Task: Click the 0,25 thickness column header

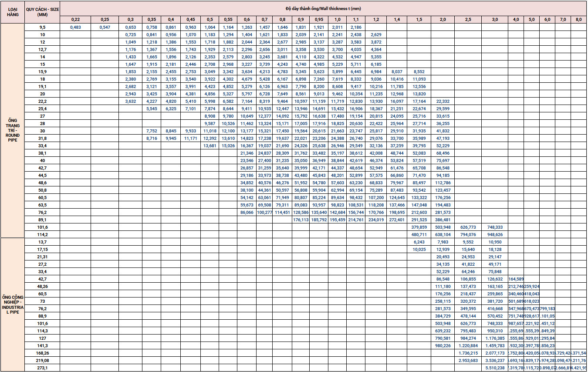Action: [x=105, y=20]
